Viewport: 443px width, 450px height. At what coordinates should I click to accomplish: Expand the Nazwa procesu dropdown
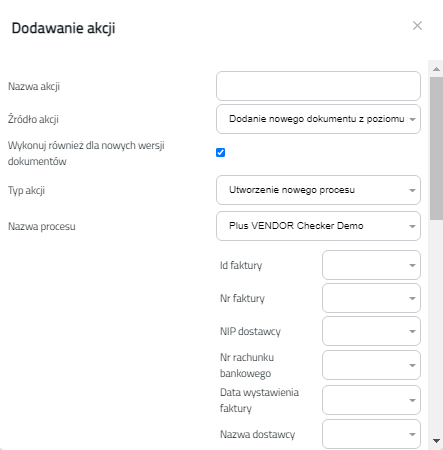pos(318,226)
